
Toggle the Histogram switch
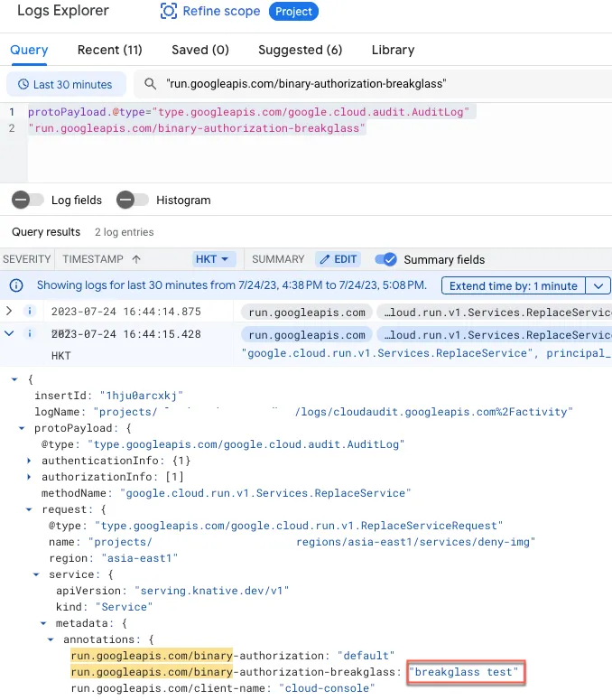[x=133, y=200]
